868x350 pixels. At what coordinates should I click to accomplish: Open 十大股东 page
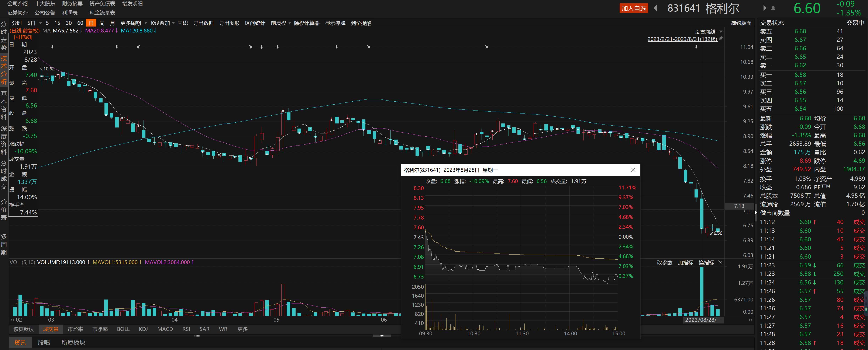[45, 3]
